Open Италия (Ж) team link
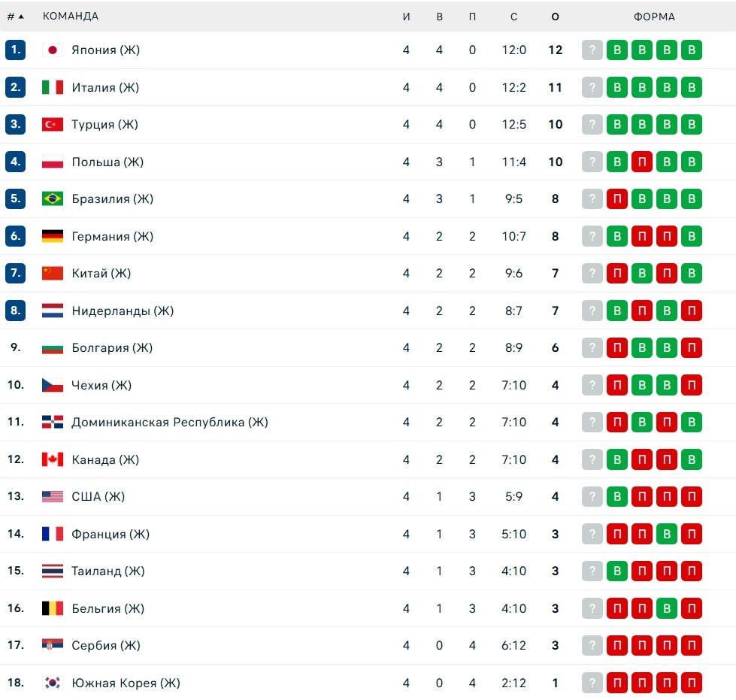This screenshot has width=736, height=700. click(x=105, y=87)
